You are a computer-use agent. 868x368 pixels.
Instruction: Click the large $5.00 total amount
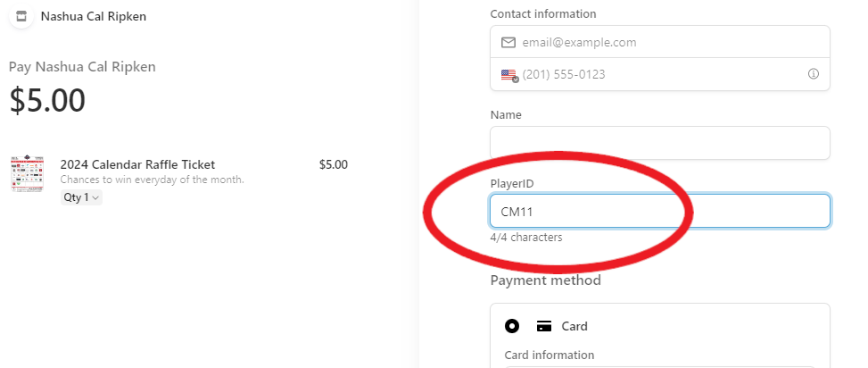tap(48, 100)
